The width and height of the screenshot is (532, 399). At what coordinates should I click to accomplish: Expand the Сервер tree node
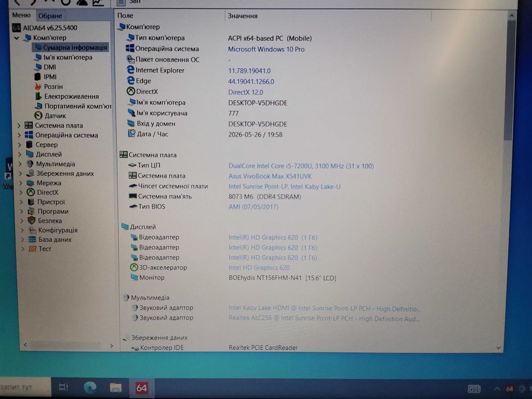pyautogui.click(x=20, y=145)
